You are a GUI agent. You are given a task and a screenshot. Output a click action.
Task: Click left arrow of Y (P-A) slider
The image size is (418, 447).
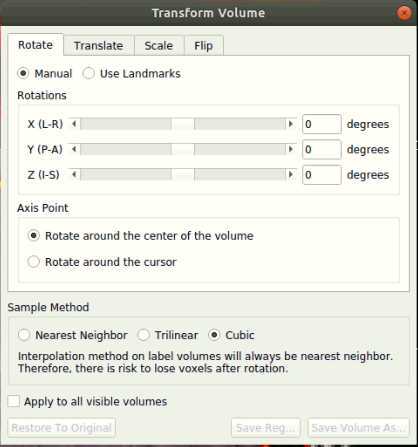[x=74, y=149]
